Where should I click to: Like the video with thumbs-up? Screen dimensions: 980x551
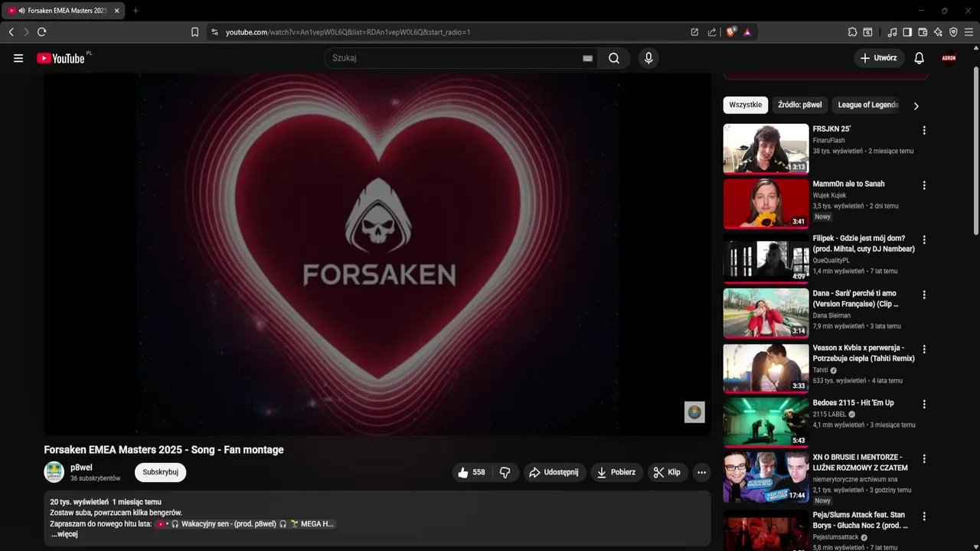(472, 472)
